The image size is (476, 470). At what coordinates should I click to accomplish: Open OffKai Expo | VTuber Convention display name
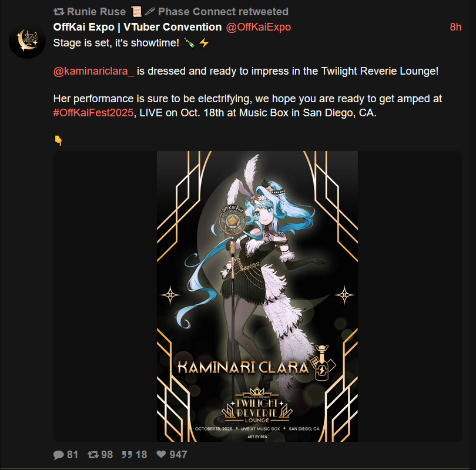(x=137, y=27)
